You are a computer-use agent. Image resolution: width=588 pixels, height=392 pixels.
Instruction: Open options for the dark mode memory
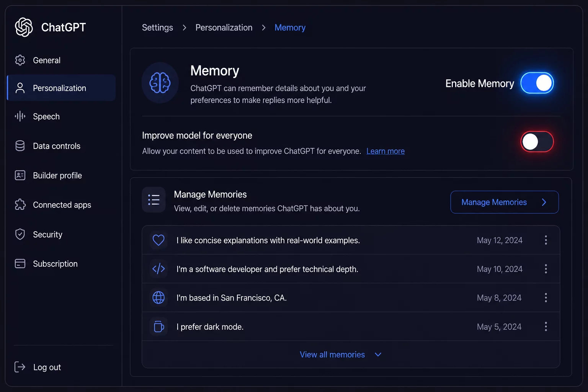[546, 327]
